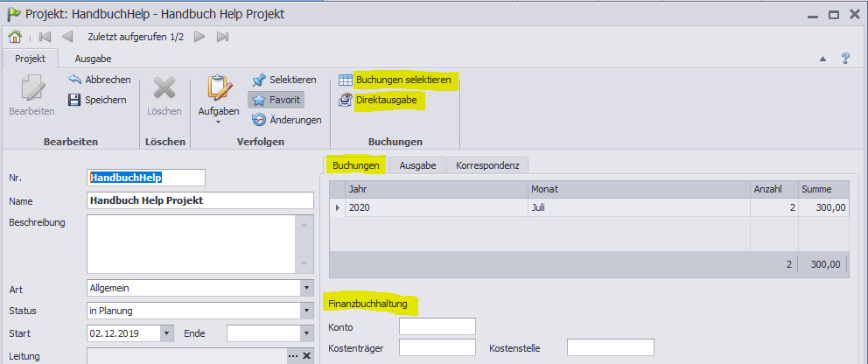Click Abbrechen in ribbon
This screenshot has width=868, height=364.
(99, 80)
